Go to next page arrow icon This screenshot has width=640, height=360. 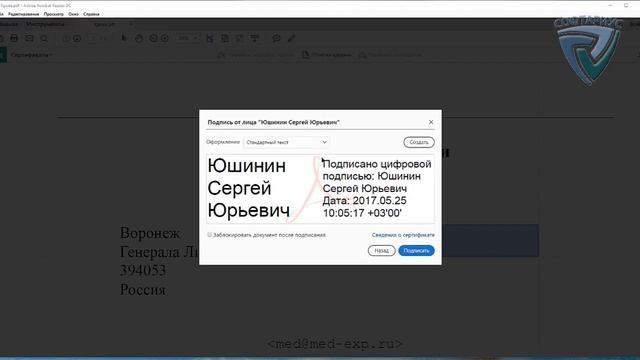pos(77,38)
